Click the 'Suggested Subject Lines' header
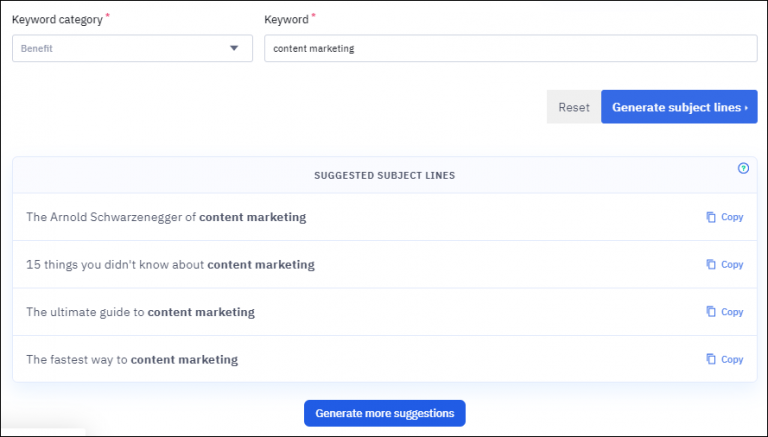Screen dimensions: 768x437 pos(384,175)
